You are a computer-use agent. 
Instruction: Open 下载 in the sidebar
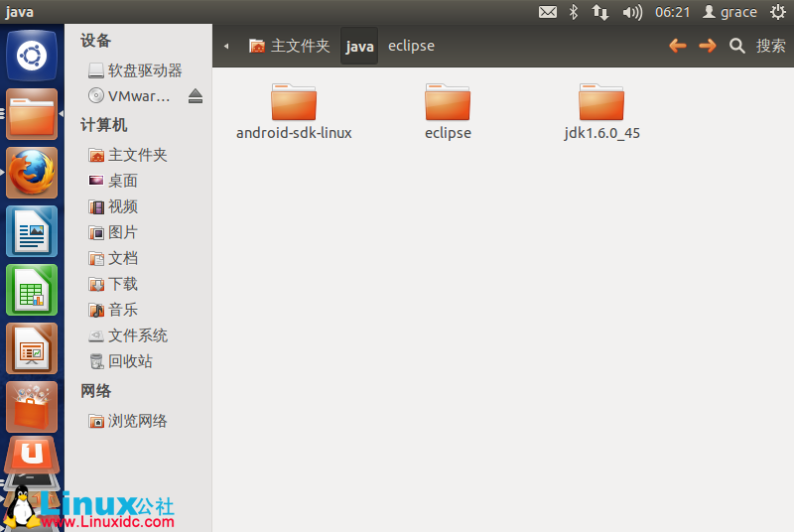click(123, 284)
